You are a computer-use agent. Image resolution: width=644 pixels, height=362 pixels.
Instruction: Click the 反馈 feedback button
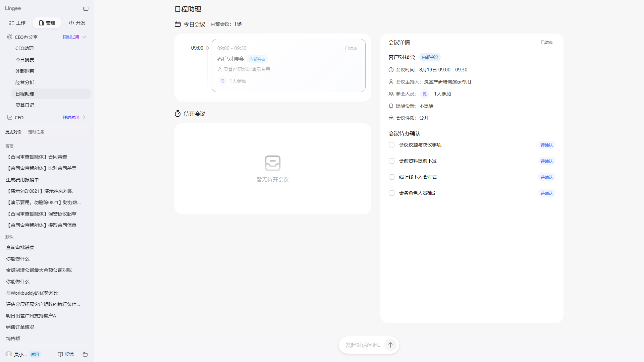[x=66, y=354]
